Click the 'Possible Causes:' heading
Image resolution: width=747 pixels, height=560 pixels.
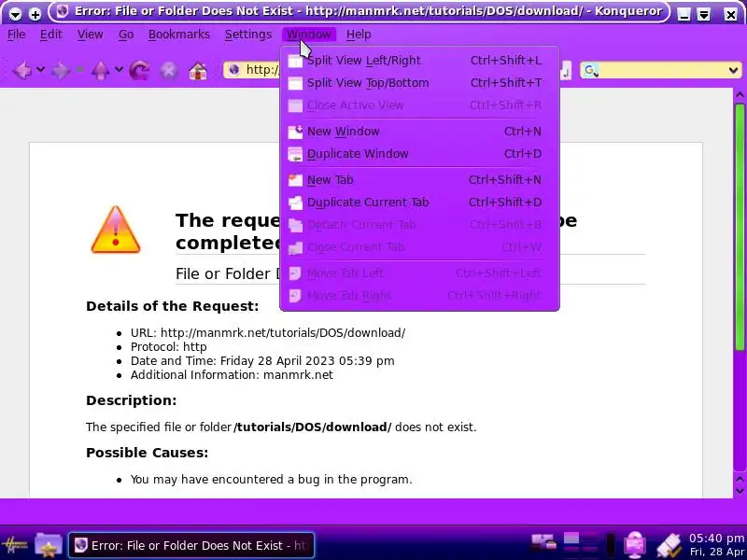pos(148,453)
